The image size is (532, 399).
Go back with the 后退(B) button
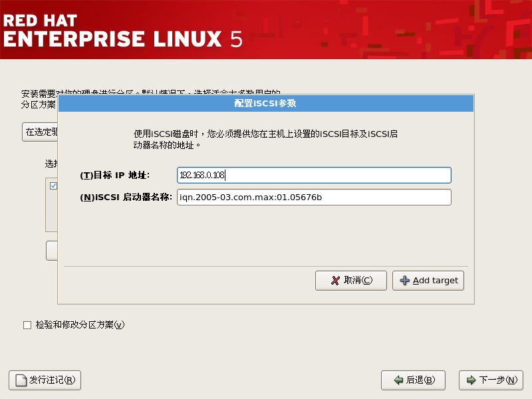(x=413, y=380)
